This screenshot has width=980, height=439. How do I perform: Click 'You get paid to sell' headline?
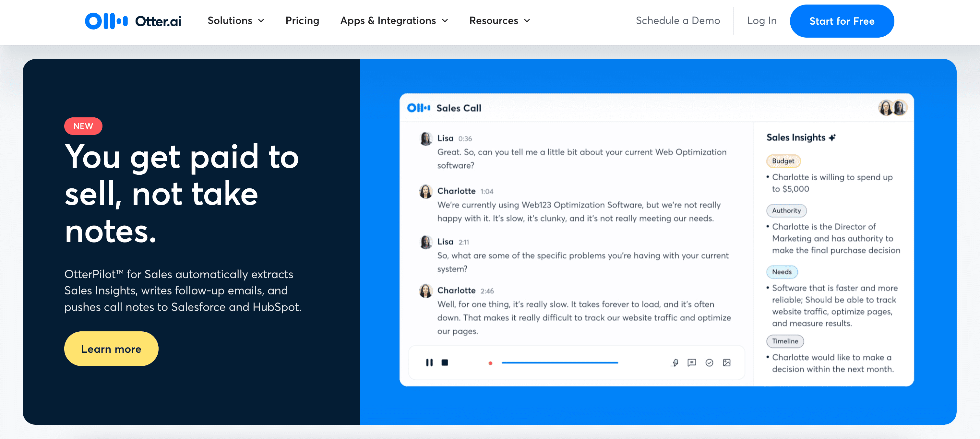182,193
